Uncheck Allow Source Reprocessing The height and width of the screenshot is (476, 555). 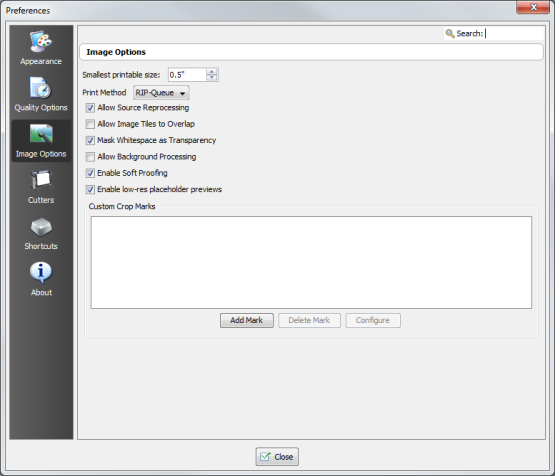(90, 108)
